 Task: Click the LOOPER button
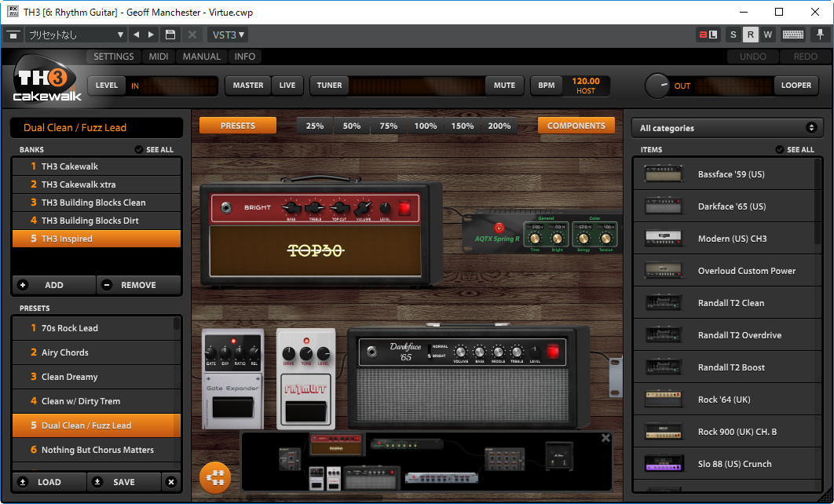tap(796, 85)
